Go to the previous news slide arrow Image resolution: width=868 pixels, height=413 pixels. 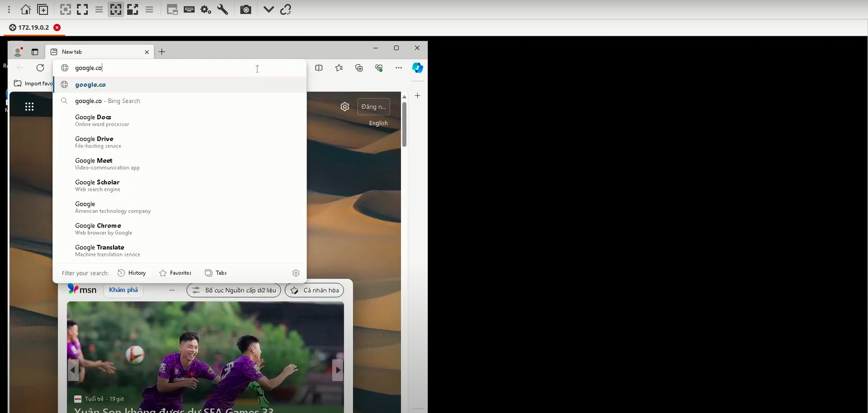73,370
